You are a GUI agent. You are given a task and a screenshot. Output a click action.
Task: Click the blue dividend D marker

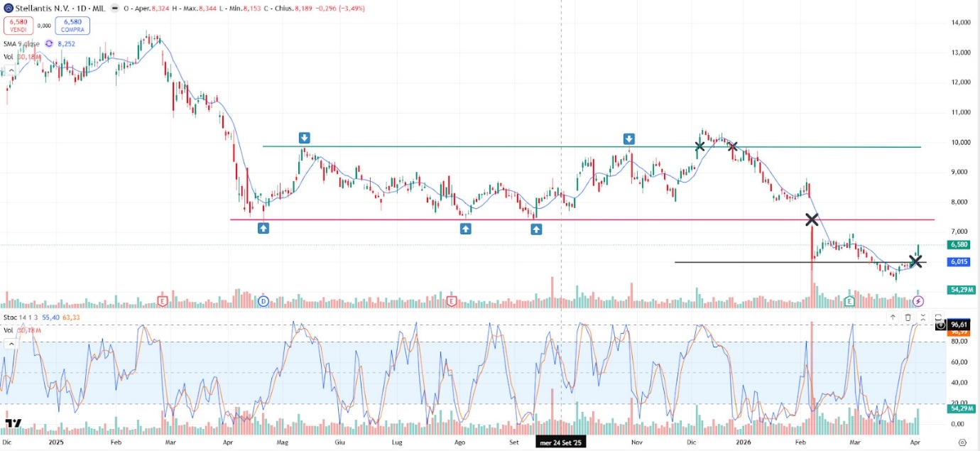[x=263, y=301]
